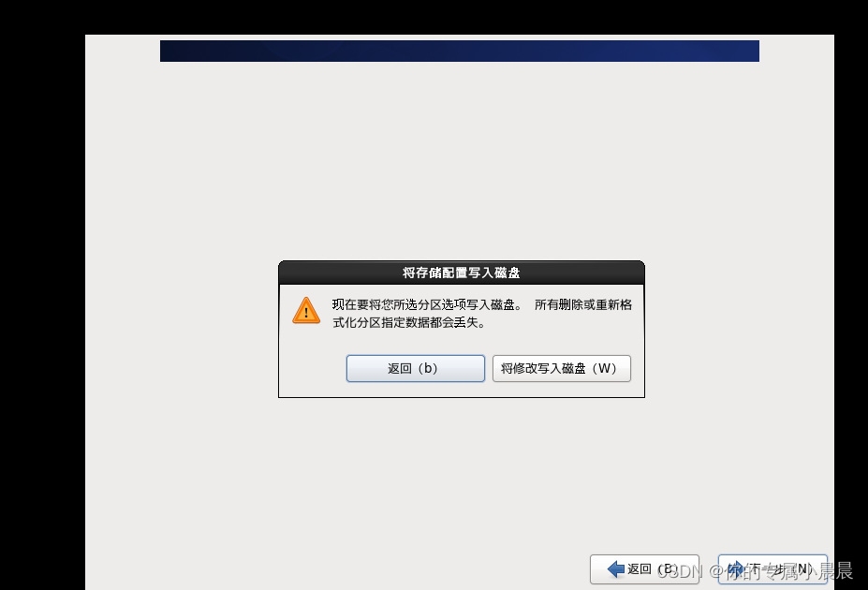Click the blue right arrow icon on 下一步 (N)
This screenshot has width=868, height=590.
coord(735,569)
